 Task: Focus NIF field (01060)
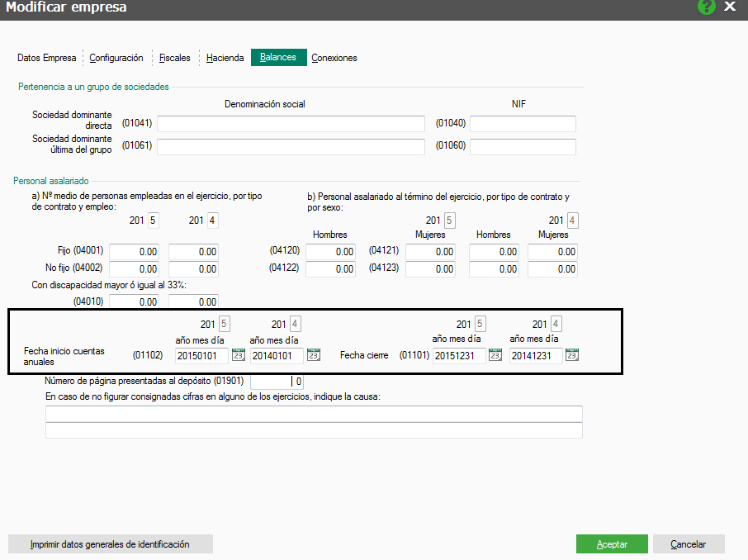click(523, 146)
